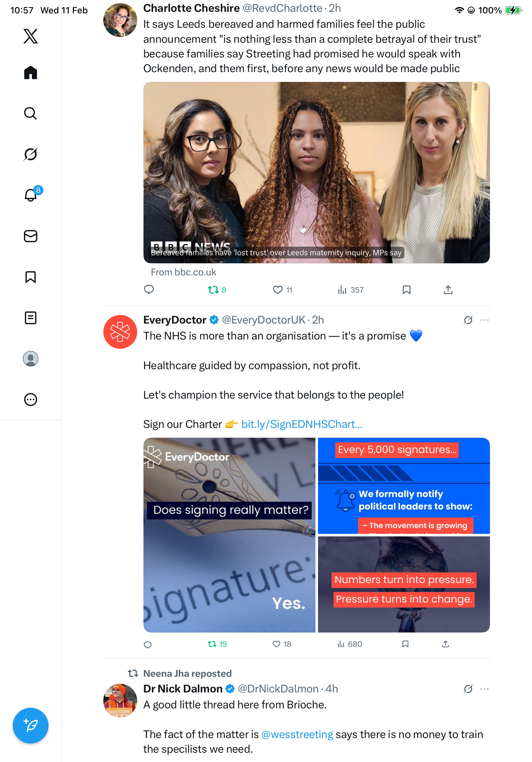532x762 pixels.
Task: Compose a new post
Action: (31, 726)
